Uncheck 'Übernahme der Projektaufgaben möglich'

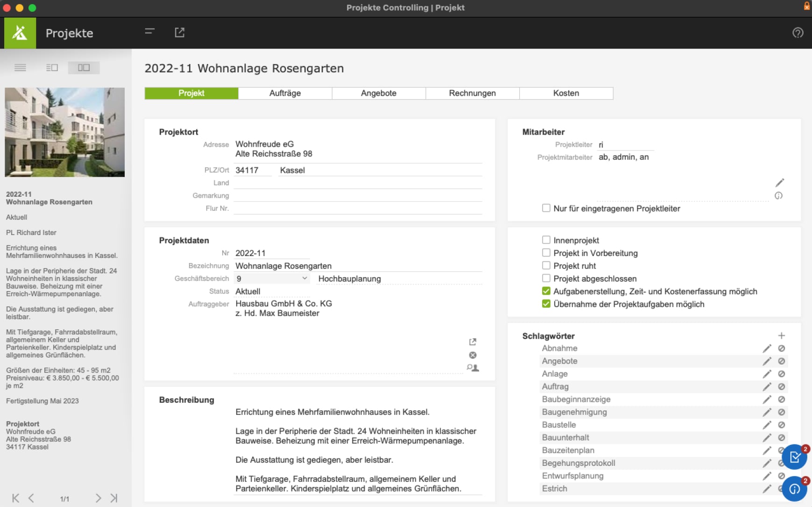point(546,304)
